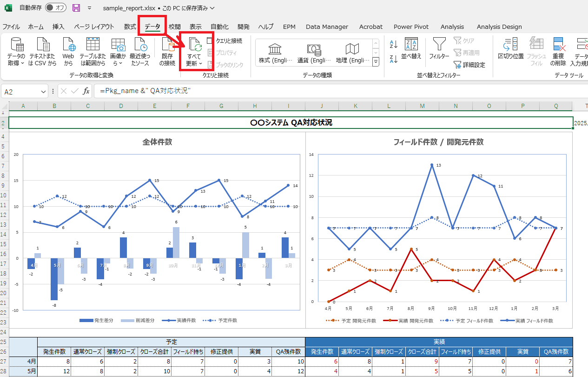This screenshot has width=588, height=377.
Task: Switch to 表示 (View) tab
Action: [196, 27]
